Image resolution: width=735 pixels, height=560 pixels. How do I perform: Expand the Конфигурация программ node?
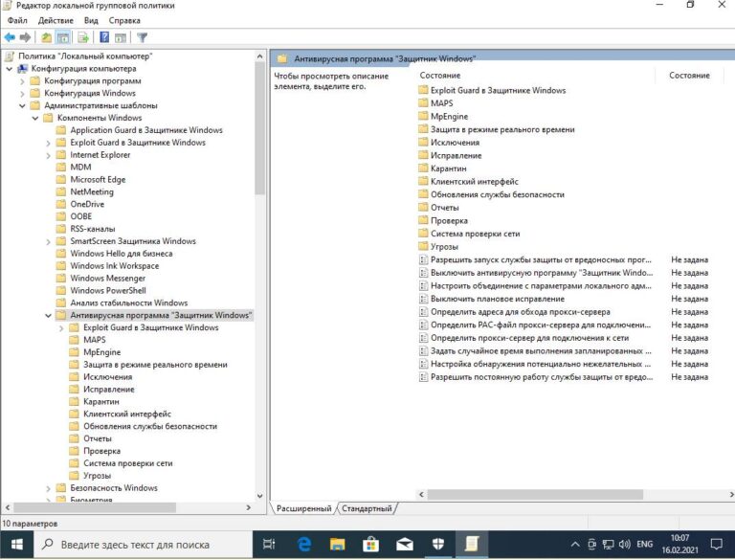tap(22, 81)
